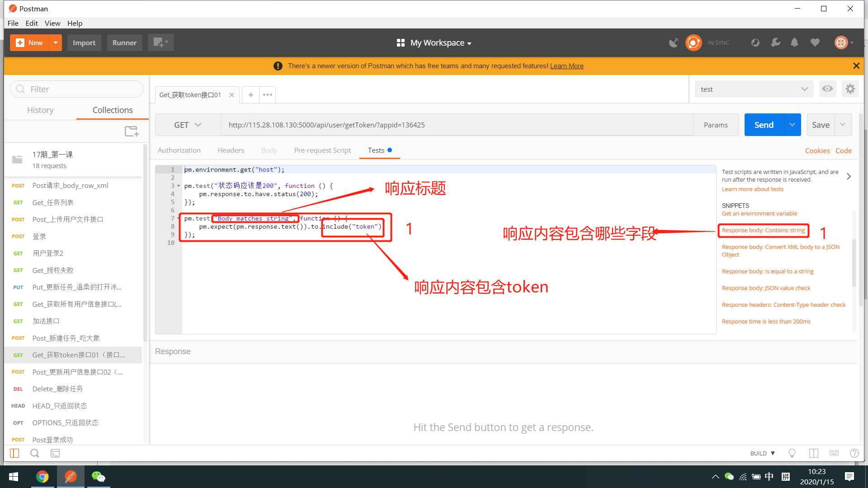Open the Find search icon in status bar
868x488 pixels.
(34, 453)
